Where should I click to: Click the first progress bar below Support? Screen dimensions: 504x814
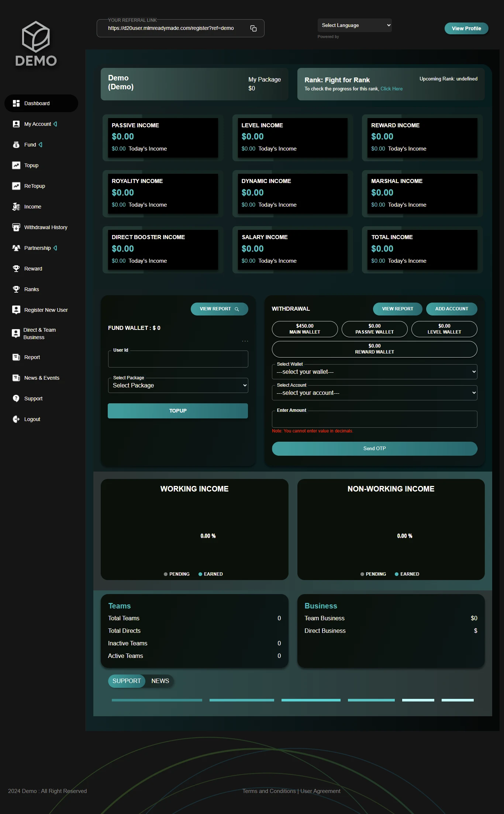click(157, 700)
